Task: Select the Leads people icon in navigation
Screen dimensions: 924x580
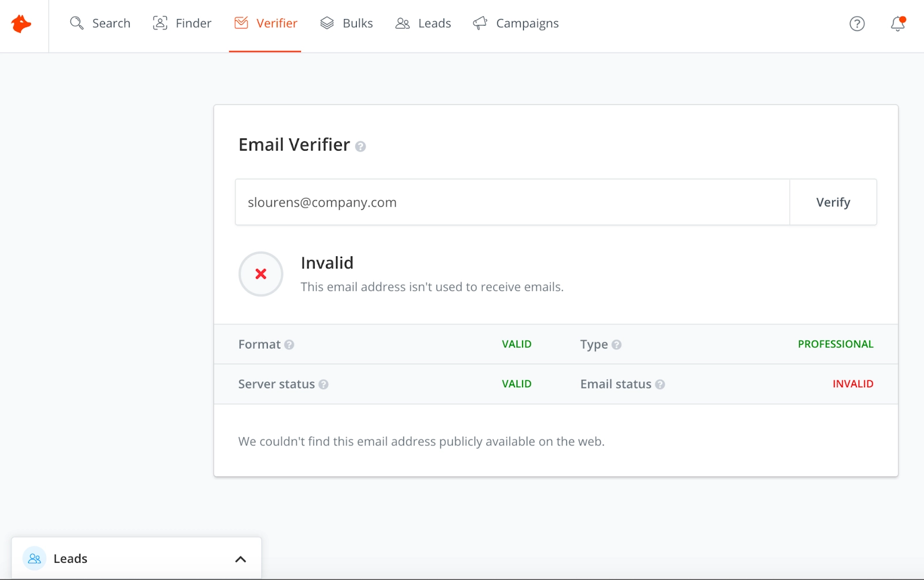Action: (x=403, y=24)
